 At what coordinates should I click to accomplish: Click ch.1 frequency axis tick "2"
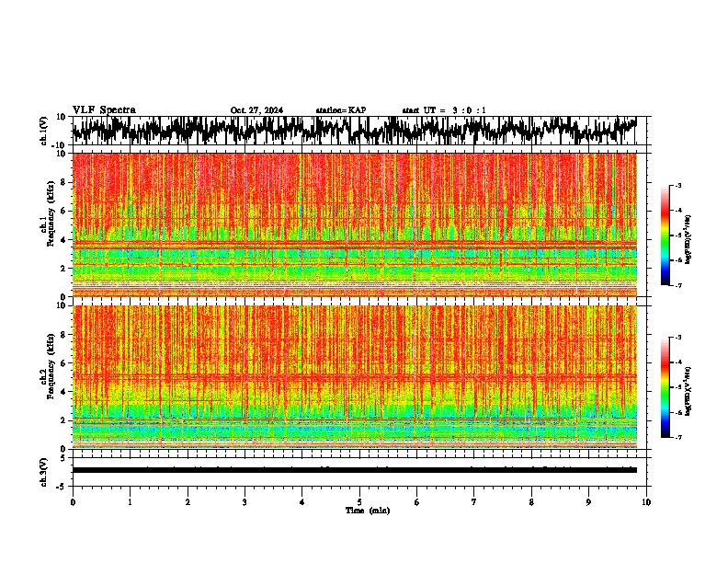(63, 269)
